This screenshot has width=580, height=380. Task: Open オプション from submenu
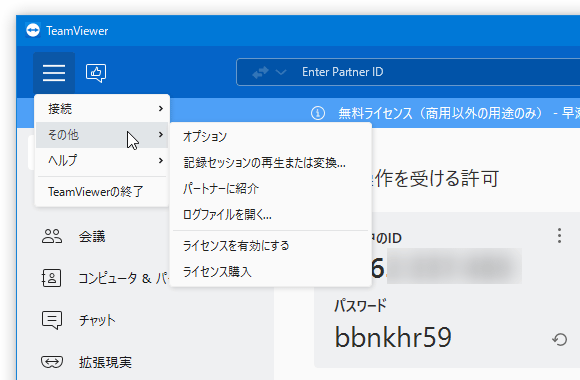pyautogui.click(x=271, y=137)
